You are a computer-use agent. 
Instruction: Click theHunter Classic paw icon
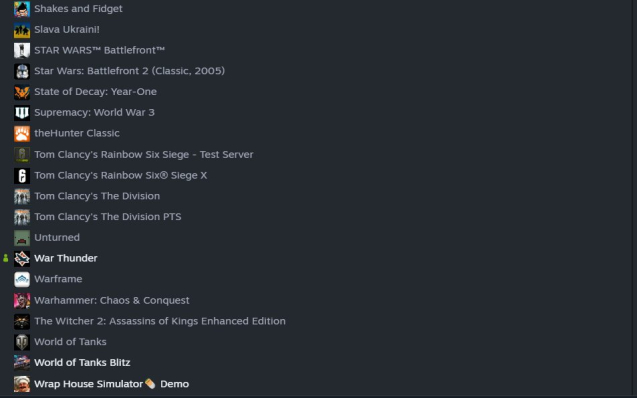(x=22, y=133)
